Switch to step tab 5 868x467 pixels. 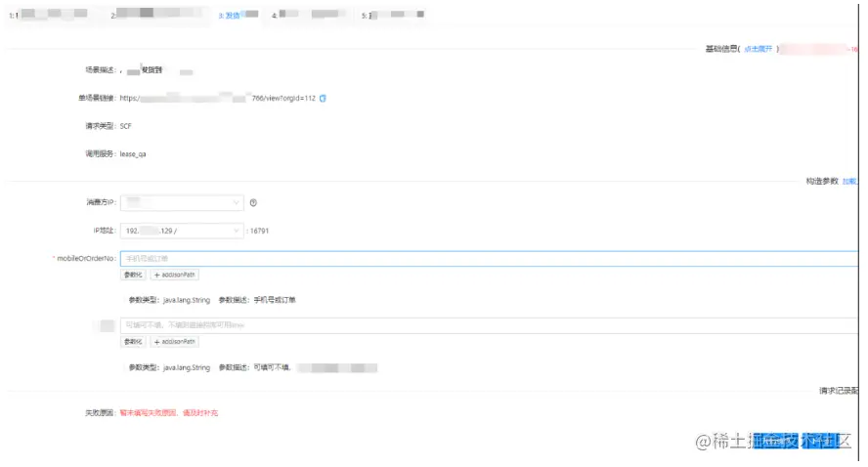393,15
